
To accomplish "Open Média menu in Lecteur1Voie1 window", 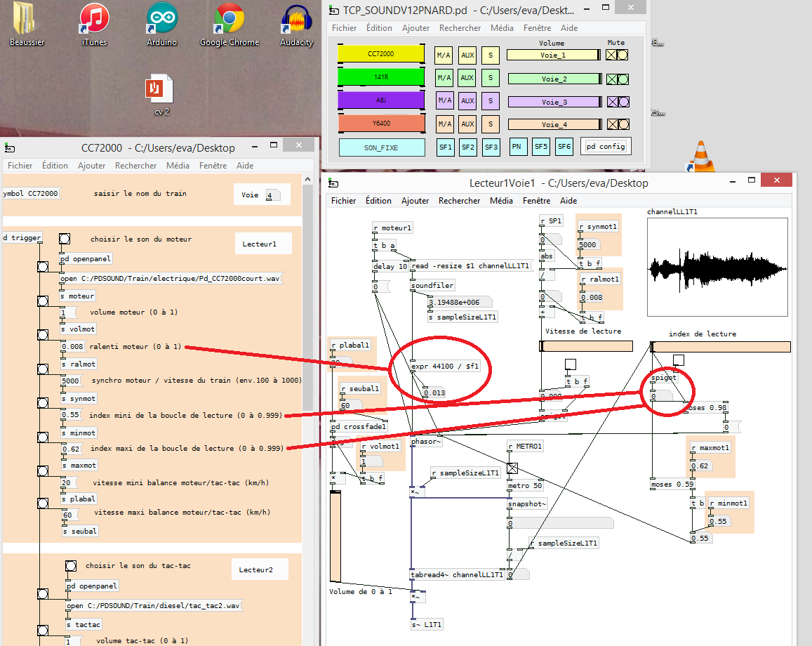I will pyautogui.click(x=501, y=201).
